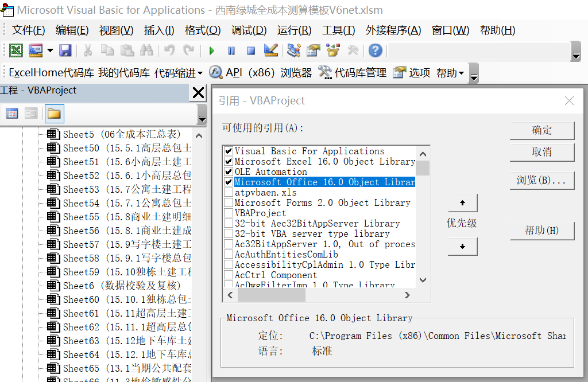Pause execution using the Break icon
Image resolution: width=588 pixels, height=382 pixels.
click(230, 50)
